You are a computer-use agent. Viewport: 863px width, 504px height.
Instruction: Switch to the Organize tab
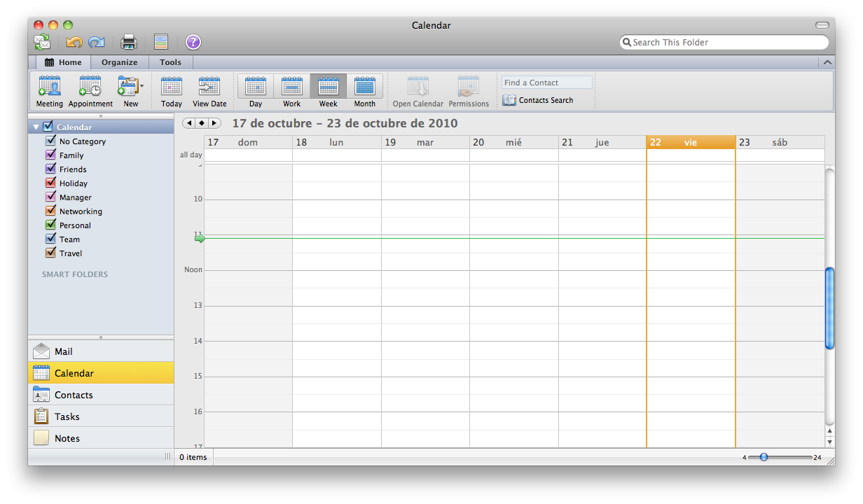pos(120,62)
